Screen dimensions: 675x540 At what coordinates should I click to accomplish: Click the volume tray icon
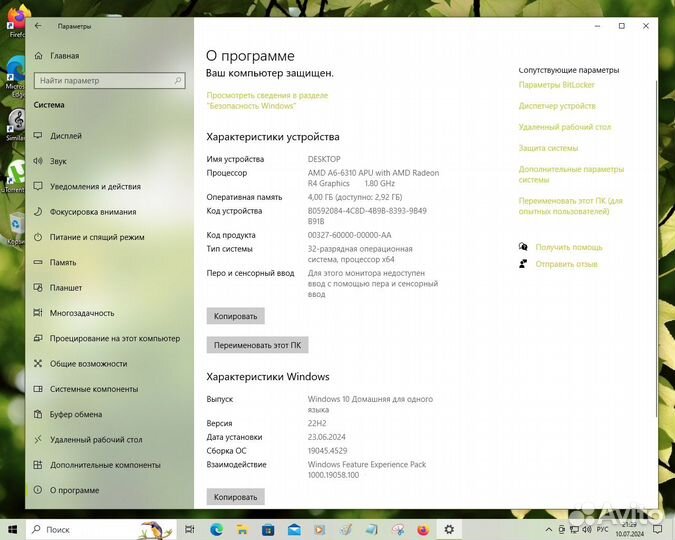586,529
